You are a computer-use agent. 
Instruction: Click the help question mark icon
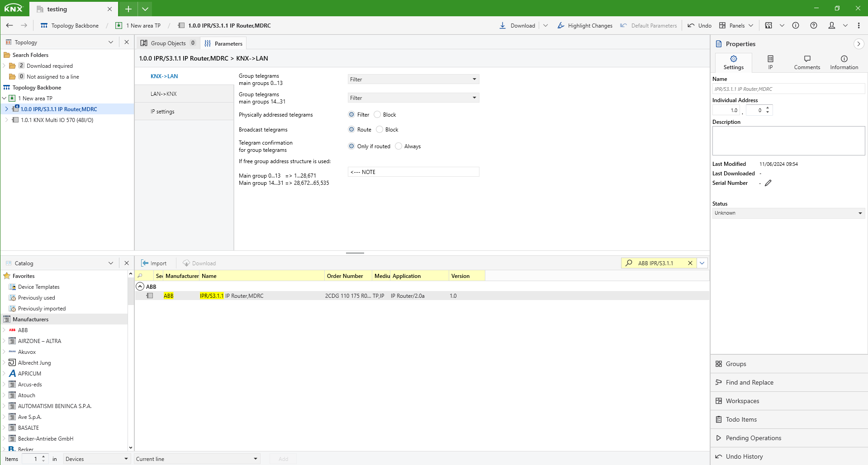813,25
